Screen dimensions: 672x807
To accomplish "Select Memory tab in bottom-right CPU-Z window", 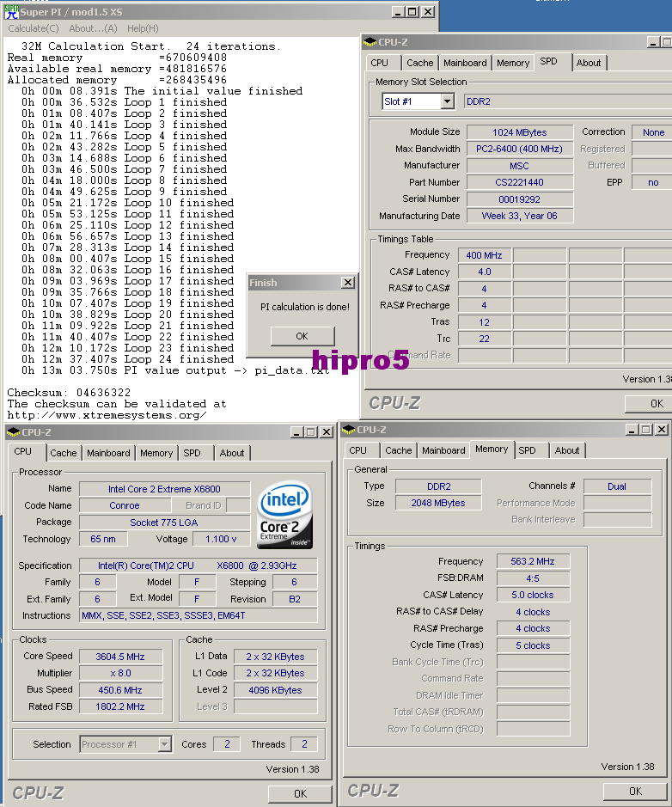I will click(492, 449).
